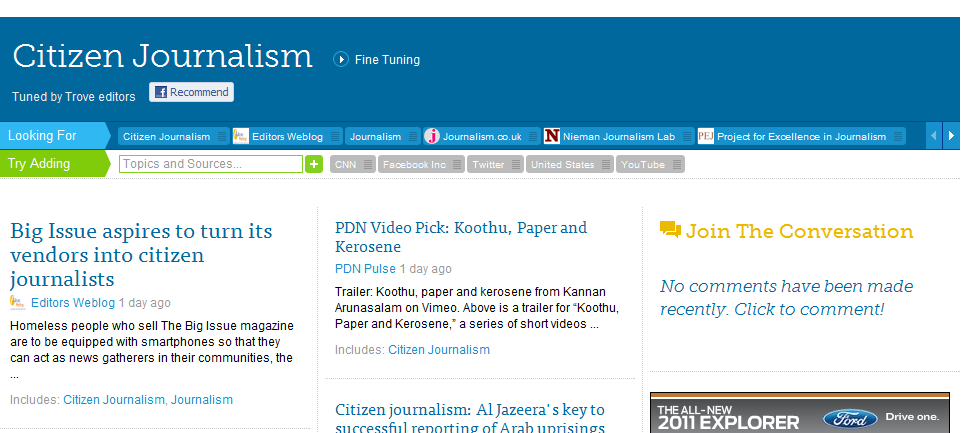Viewport: 970px width, 433px height.
Task: Open the Big Issue citizen journalists article
Action: [x=141, y=255]
